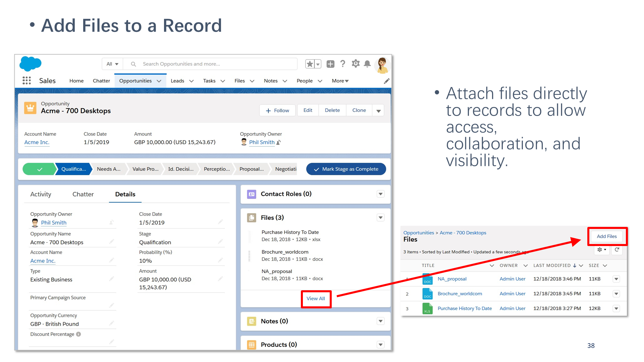
Task: Sort by the TITLE column header
Action: click(428, 265)
